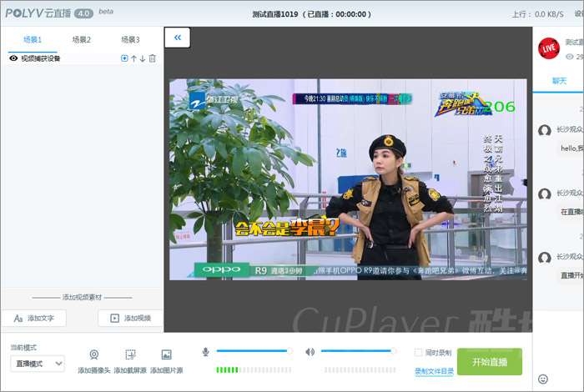Enable the 同时录制 checkbox

(419, 352)
